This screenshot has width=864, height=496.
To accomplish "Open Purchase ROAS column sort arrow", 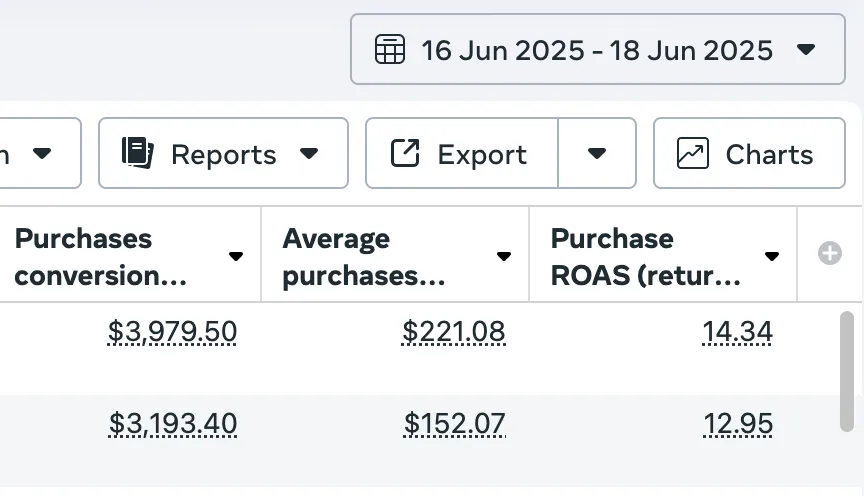I will click(771, 256).
